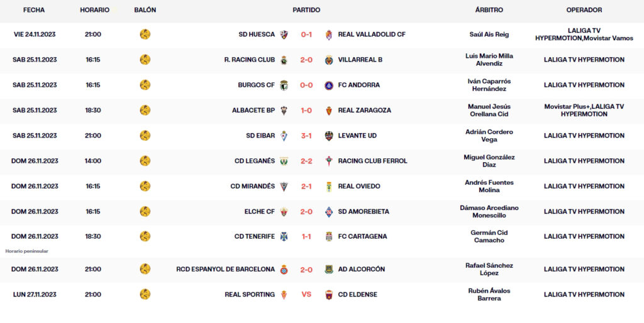Select team name Racing Club Ferrol
Image resolution: width=644 pixels, height=323 pixels.
click(372, 161)
